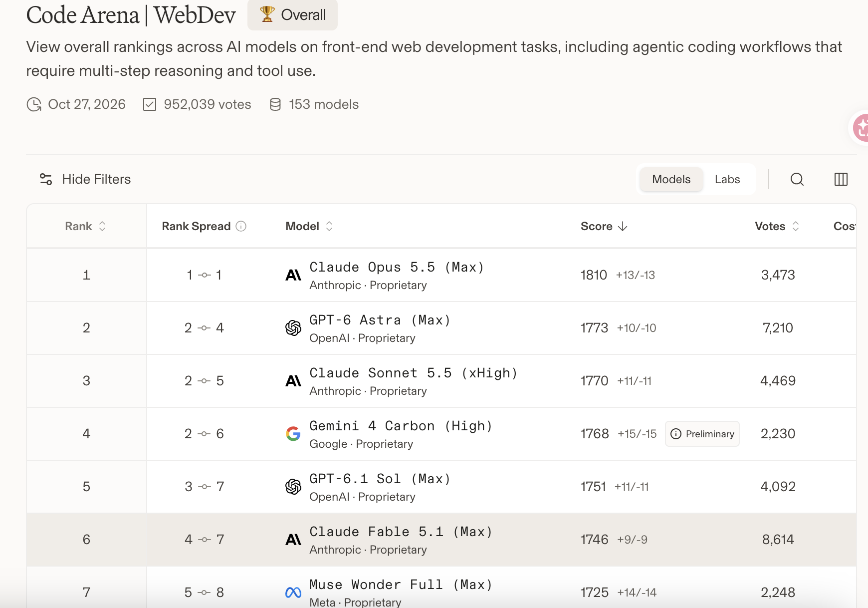Click the votes checkmark icon

pyautogui.click(x=150, y=104)
